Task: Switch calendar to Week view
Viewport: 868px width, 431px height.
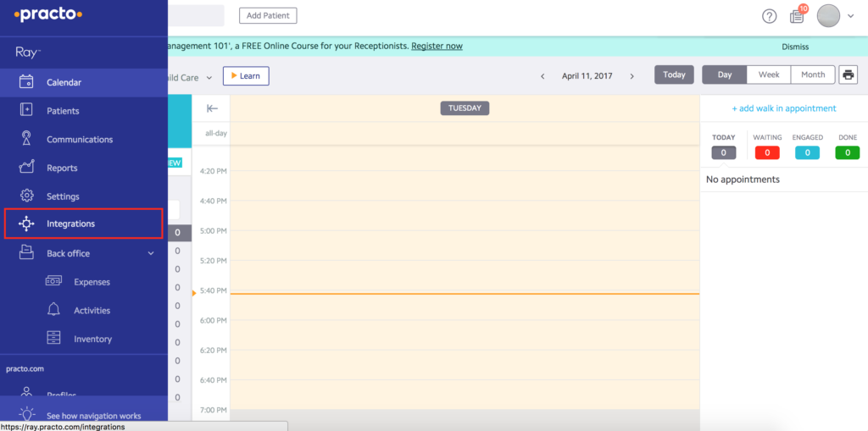Action: click(x=769, y=75)
